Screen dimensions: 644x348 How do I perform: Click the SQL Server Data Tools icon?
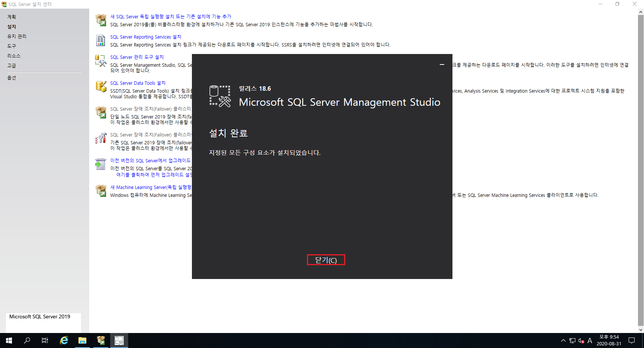101,86
